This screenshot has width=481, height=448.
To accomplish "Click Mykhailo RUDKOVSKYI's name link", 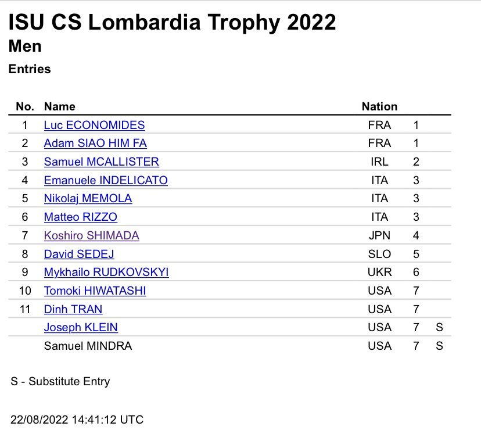I will click(x=106, y=273).
